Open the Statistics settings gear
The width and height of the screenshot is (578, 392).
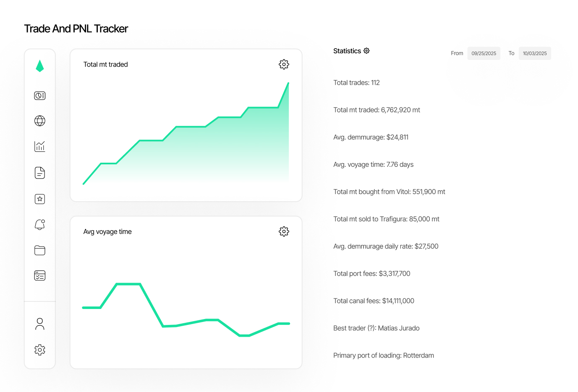point(366,50)
